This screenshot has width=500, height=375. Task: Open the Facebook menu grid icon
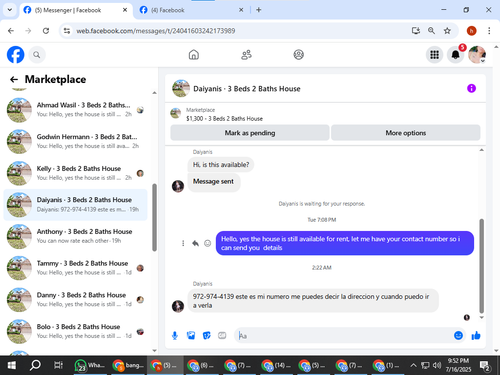pyautogui.click(x=434, y=55)
